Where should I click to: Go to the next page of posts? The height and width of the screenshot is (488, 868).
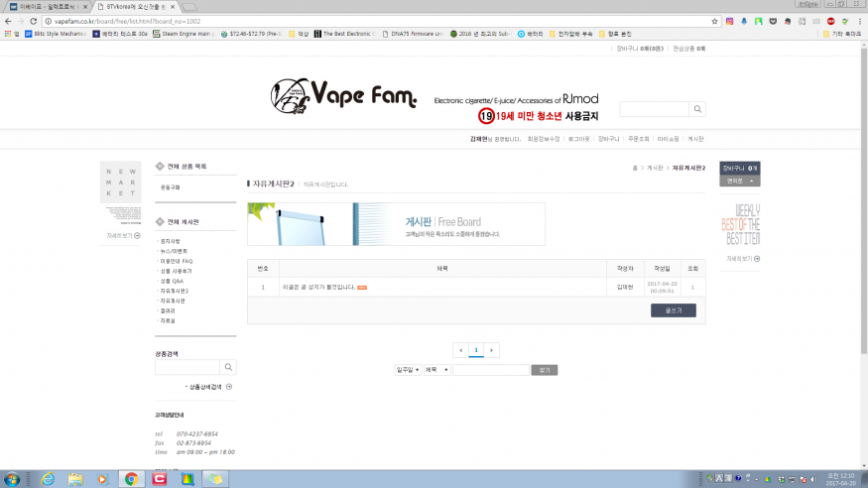[491, 350]
